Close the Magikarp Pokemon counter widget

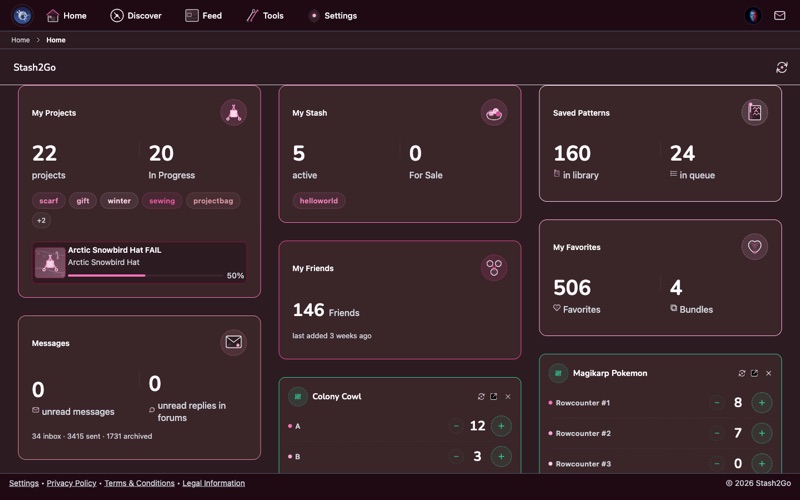click(768, 373)
